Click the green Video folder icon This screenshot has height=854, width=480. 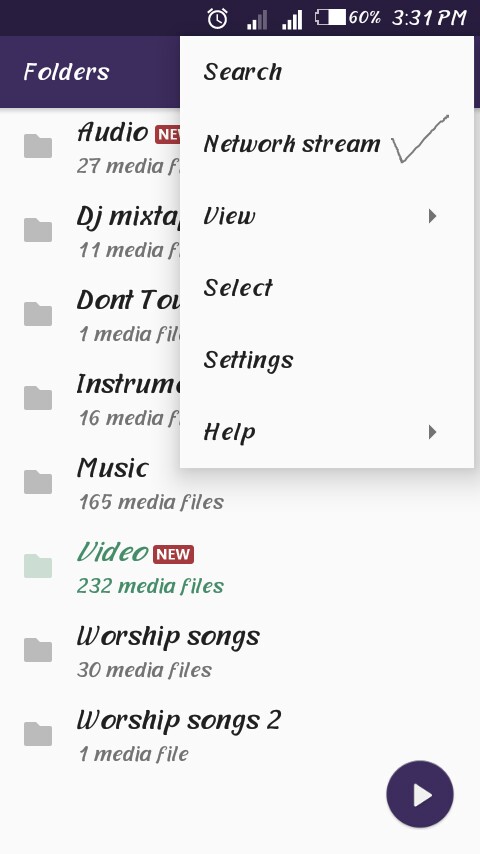pos(38,565)
